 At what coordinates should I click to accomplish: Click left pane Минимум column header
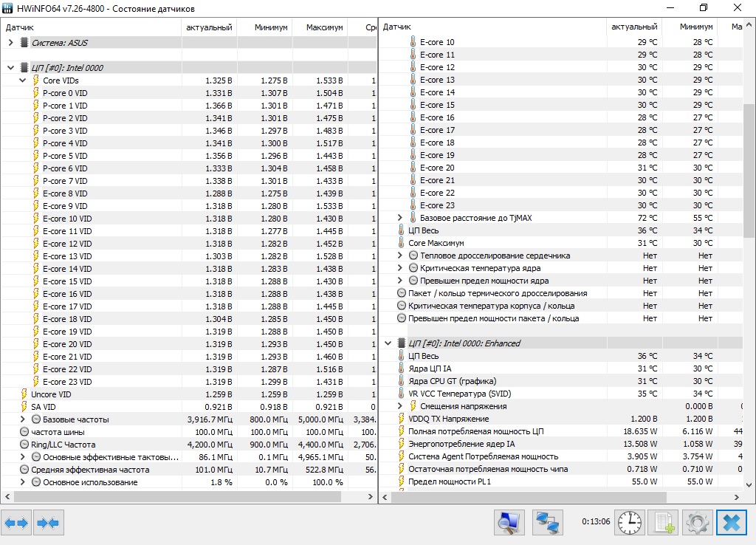click(x=265, y=27)
